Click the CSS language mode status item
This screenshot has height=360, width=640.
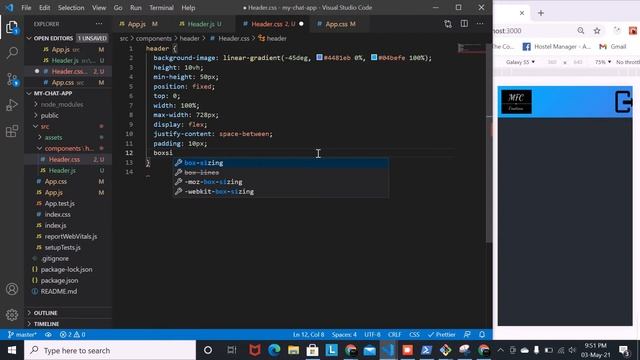(414, 334)
